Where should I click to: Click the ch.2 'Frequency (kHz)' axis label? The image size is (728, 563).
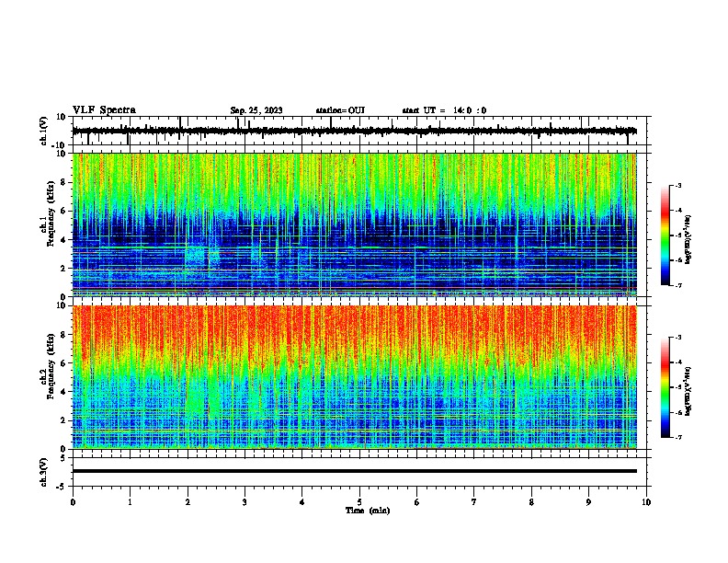click(x=51, y=366)
